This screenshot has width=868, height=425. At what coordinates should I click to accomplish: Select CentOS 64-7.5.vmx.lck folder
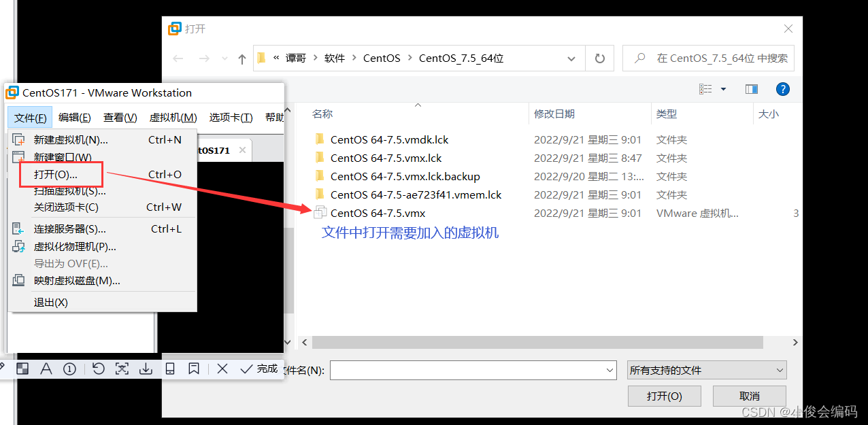point(386,158)
